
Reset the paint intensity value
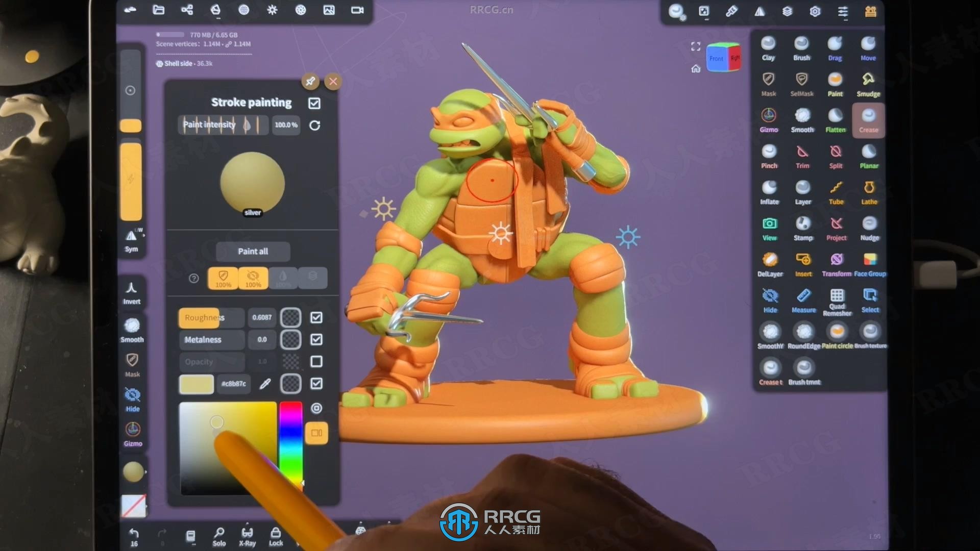pos(315,125)
